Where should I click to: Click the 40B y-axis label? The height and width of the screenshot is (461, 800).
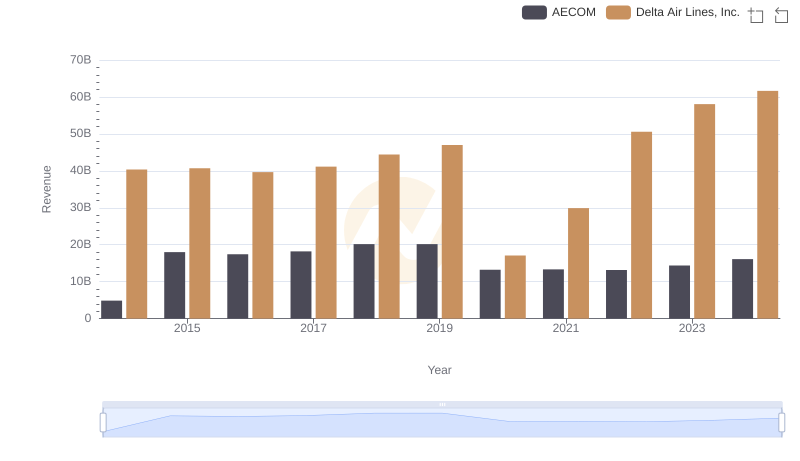pos(81,170)
